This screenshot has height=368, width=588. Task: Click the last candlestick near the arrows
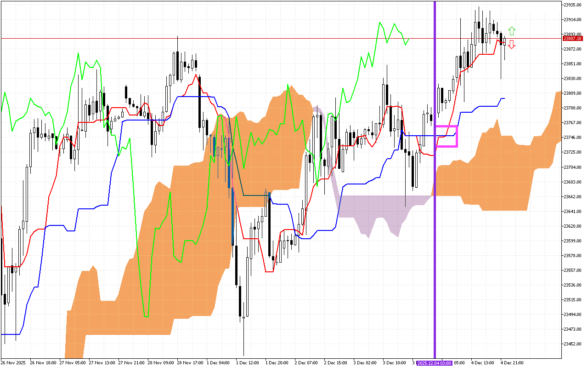[504, 44]
